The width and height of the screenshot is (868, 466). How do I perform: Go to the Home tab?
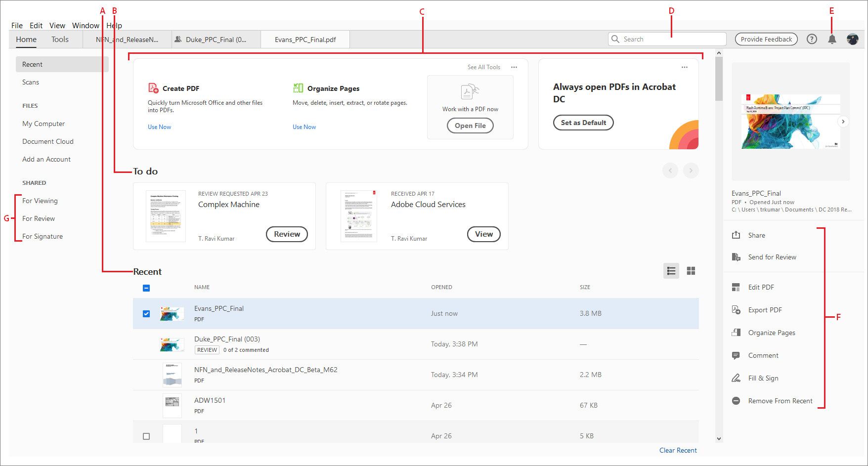(26, 40)
